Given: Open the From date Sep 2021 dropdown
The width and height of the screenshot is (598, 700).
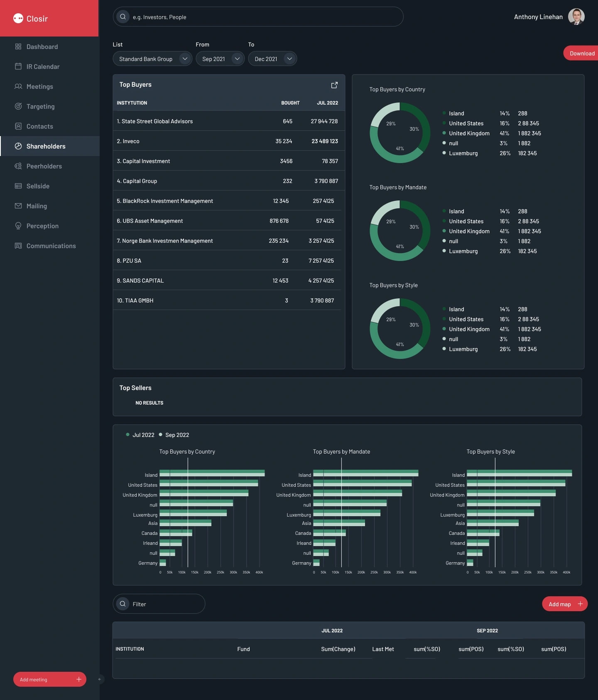Looking at the screenshot, I should [220, 59].
